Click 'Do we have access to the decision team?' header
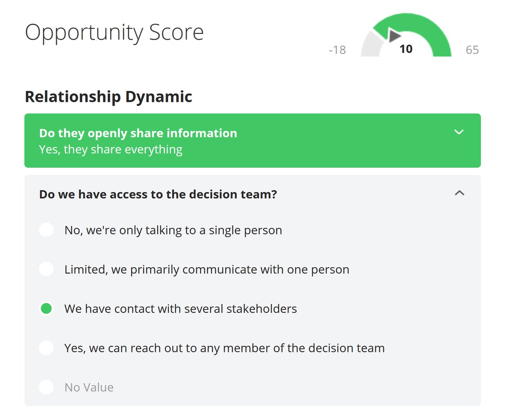The image size is (505, 420). pos(158,194)
